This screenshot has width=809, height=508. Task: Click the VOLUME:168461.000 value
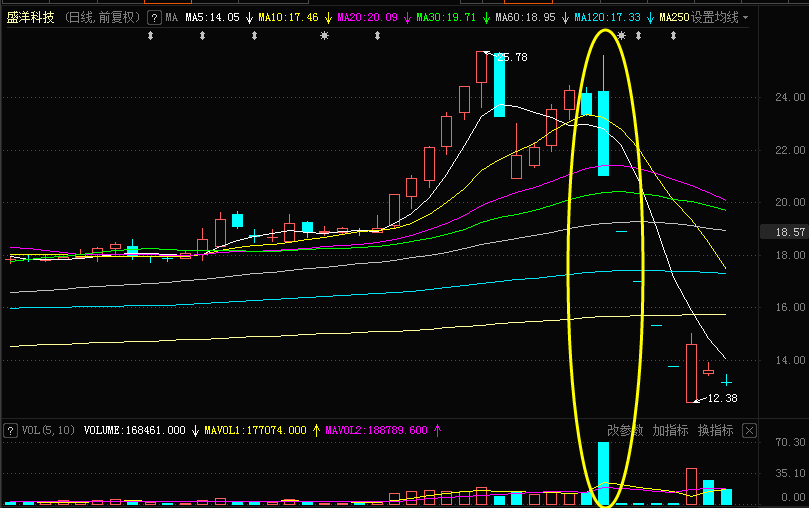point(134,430)
